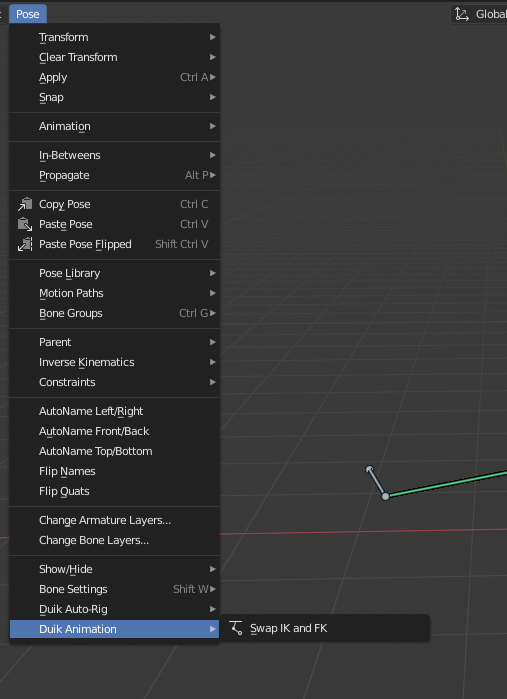Open the Inverse Kinematics submenu
The width and height of the screenshot is (507, 699).
coord(115,362)
